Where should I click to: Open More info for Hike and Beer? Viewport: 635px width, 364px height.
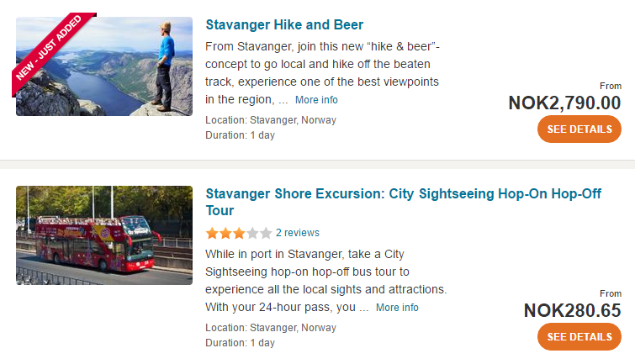[x=316, y=100]
